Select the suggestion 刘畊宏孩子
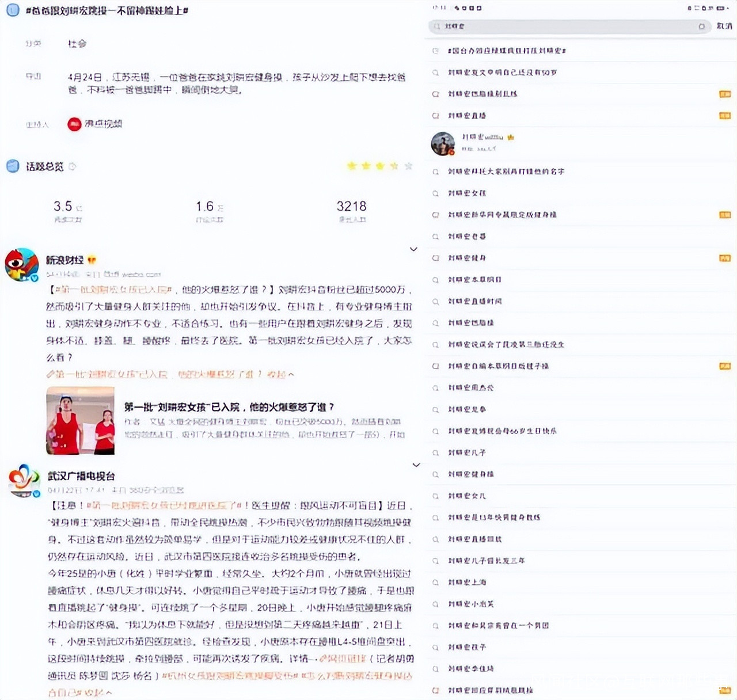Image resolution: width=737 pixels, height=700 pixels. [x=467, y=648]
